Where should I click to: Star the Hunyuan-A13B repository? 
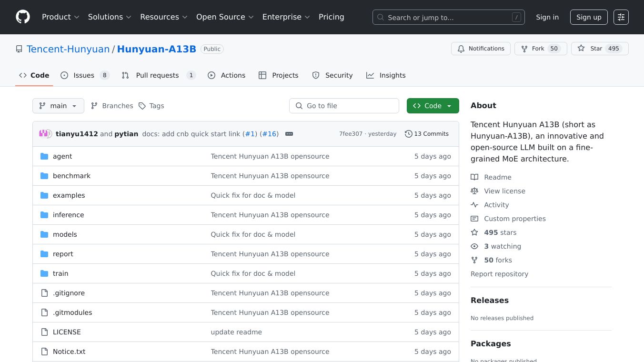591,49
